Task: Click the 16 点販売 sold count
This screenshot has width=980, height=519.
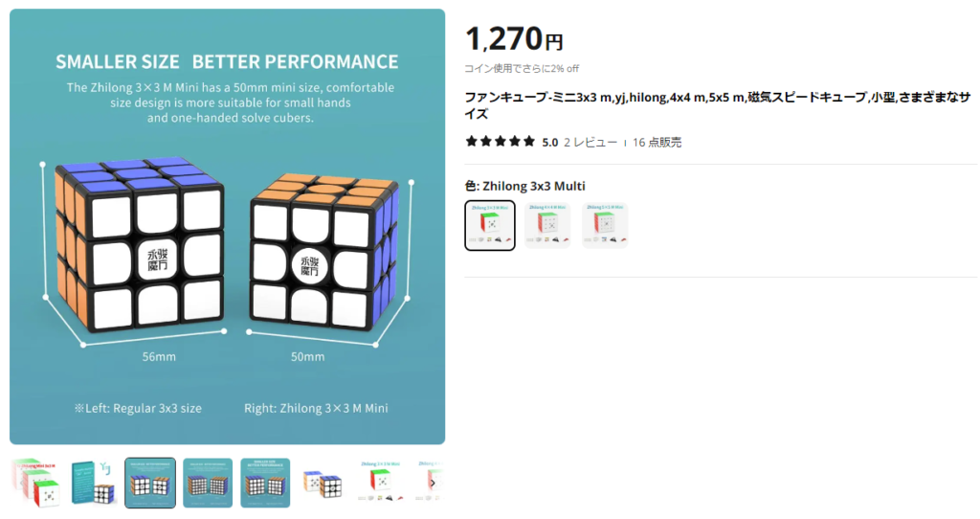Action: point(657,142)
